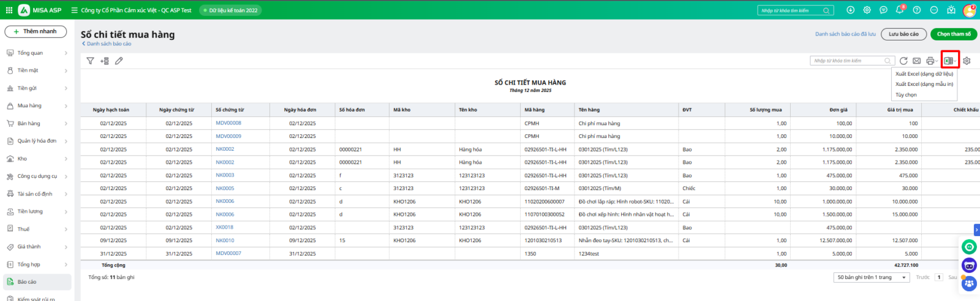
Task: Click the Lưu báo cáo button
Action: click(903, 34)
